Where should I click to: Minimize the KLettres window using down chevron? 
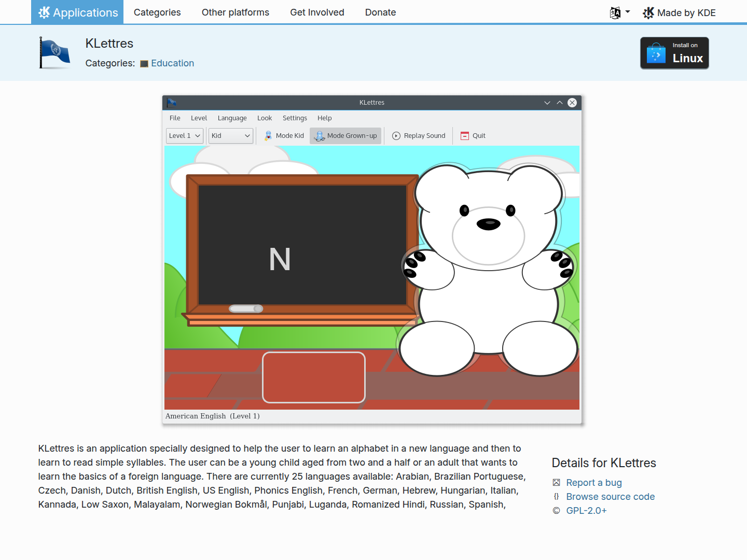pyautogui.click(x=547, y=103)
